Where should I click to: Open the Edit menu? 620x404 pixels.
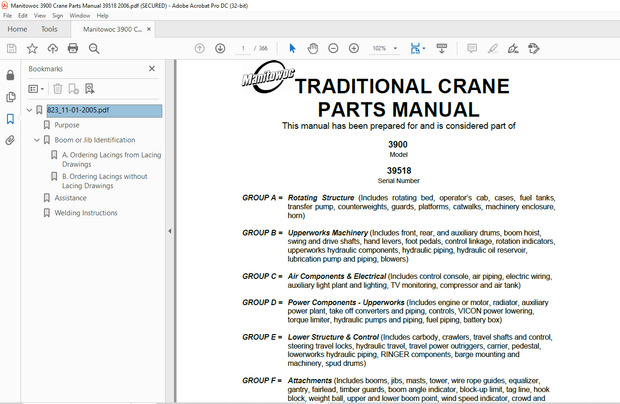[x=23, y=16]
